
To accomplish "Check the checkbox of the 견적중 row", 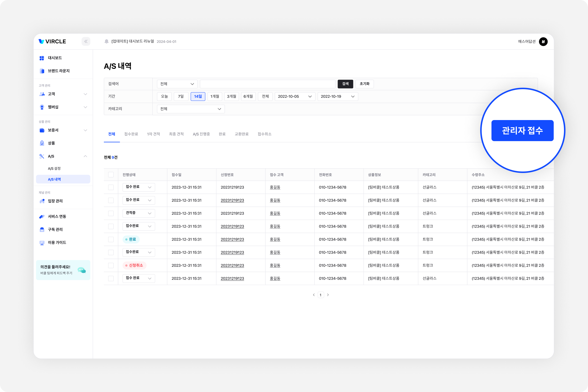I will pos(111,213).
